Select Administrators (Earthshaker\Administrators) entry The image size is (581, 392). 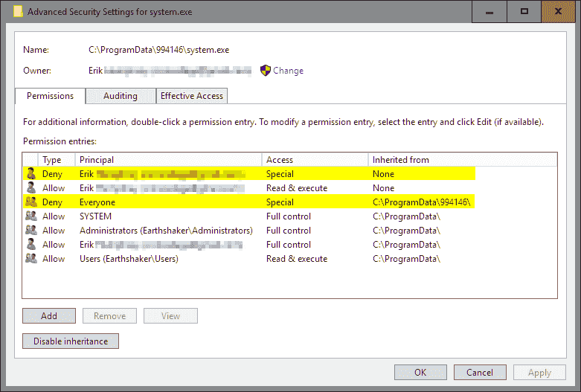pos(166,231)
